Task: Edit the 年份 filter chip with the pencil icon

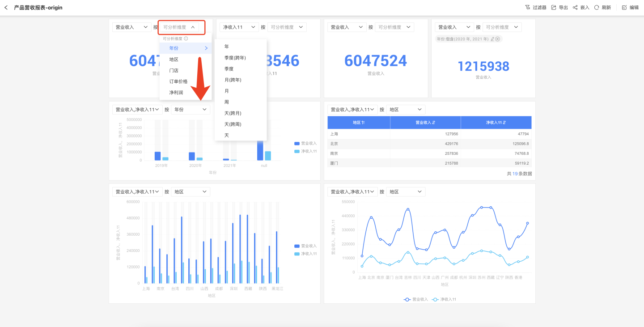Action: (x=492, y=39)
